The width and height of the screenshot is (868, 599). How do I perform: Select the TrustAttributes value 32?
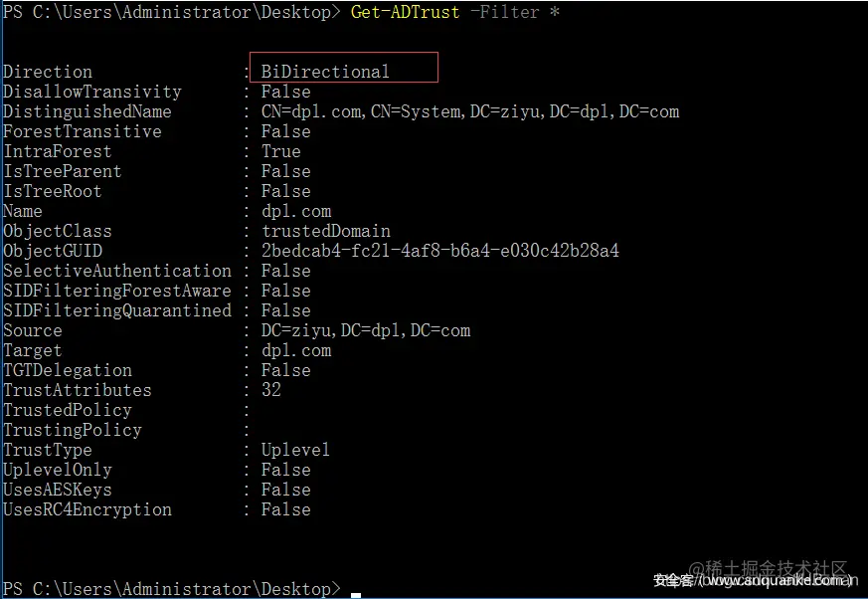pos(271,390)
